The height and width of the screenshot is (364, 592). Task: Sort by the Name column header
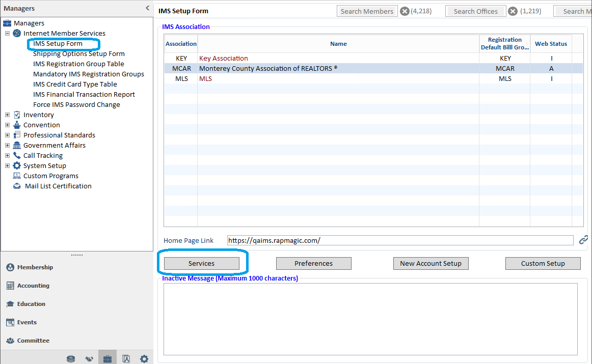tap(338, 44)
